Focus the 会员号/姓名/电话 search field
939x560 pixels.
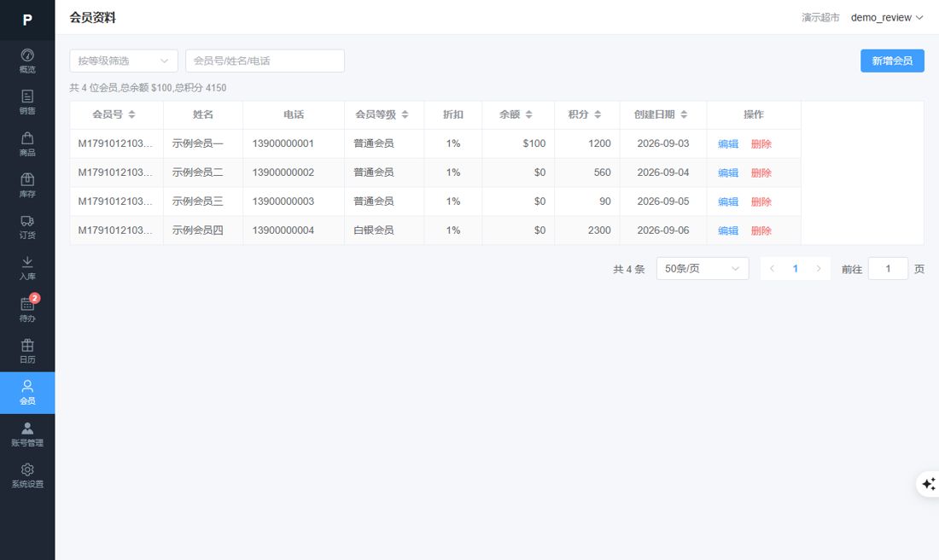click(x=265, y=61)
